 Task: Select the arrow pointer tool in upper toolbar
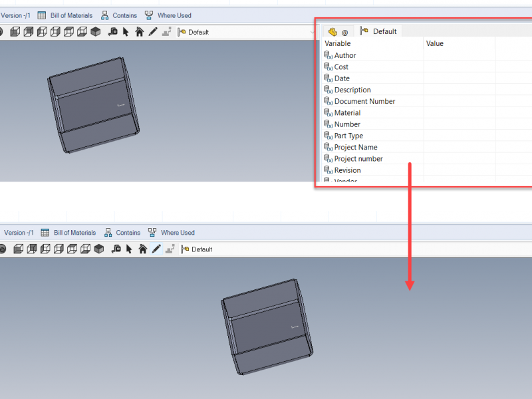[126, 32]
